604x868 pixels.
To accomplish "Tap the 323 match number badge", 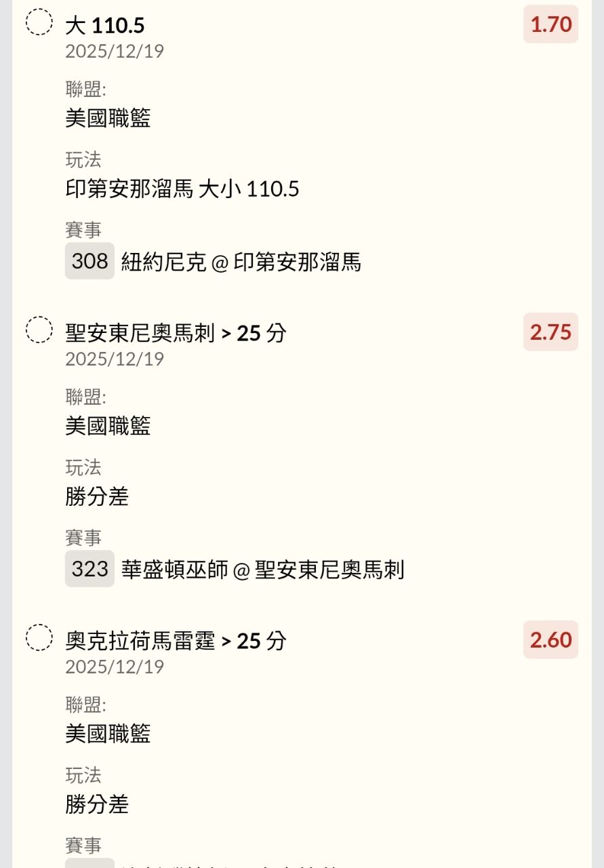I will pos(89,569).
